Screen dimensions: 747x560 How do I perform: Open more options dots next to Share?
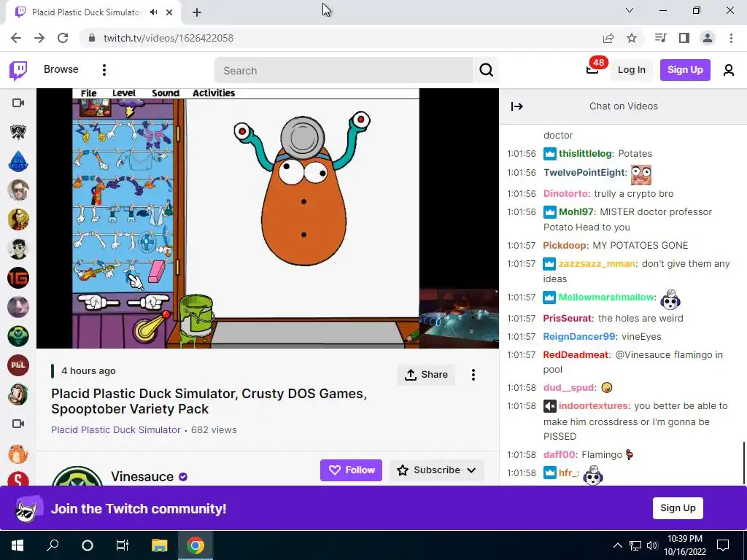473,375
